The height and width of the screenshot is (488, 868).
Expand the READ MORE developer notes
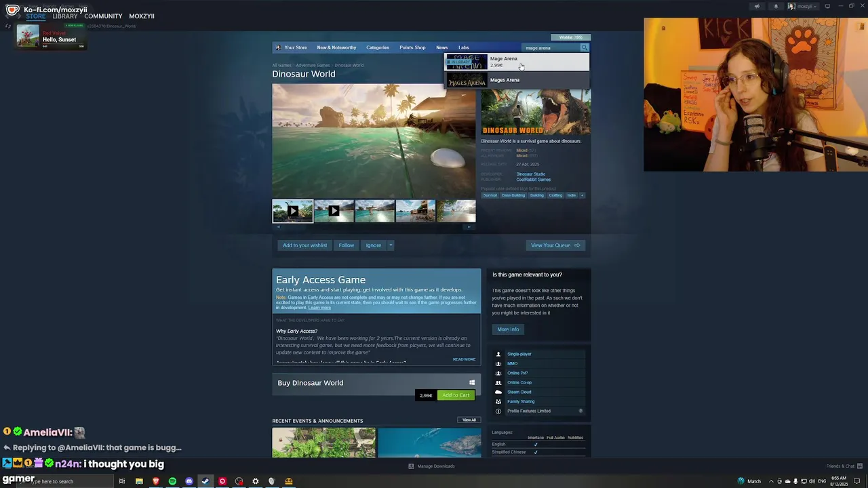point(464,359)
